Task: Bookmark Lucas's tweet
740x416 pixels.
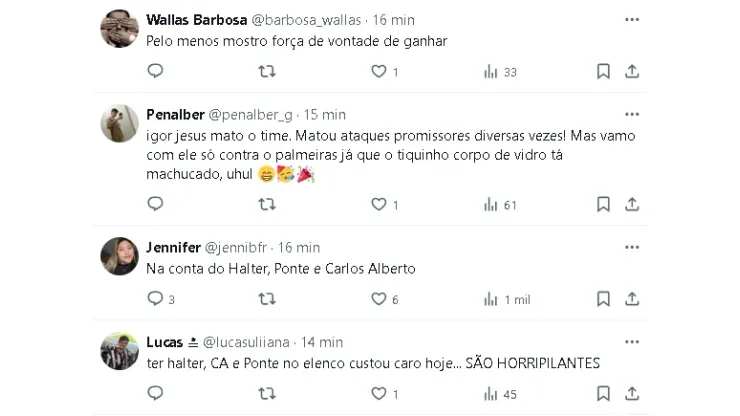Action: 603,394
